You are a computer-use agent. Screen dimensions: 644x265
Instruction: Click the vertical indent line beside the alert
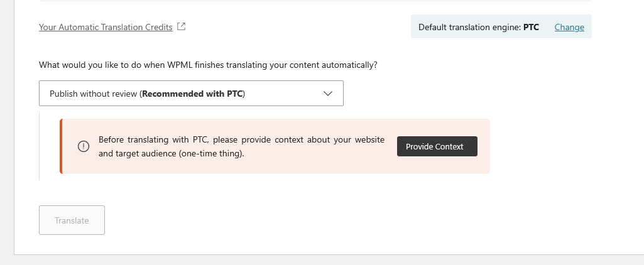(x=40, y=146)
